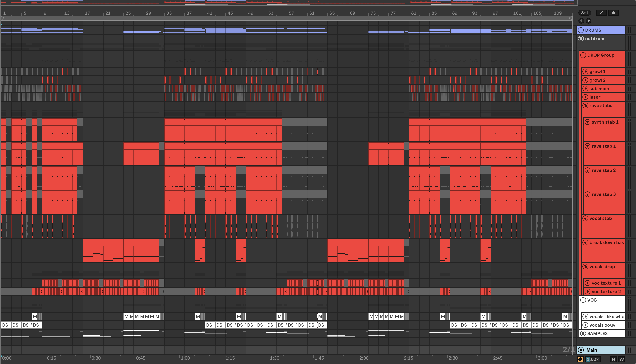Jump to the next locator arrow
Viewport: 636px width, 364px height.
[588, 21]
